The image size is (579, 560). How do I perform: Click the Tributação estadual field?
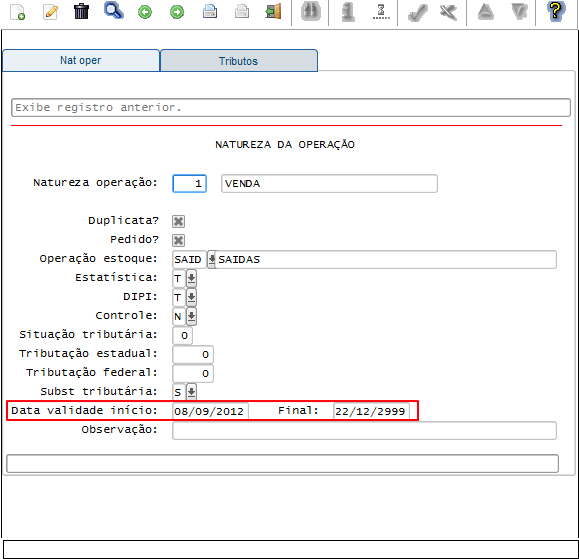[193, 354]
